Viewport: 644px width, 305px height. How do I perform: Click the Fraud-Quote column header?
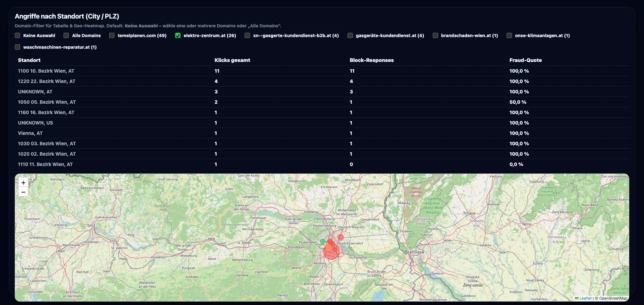pyautogui.click(x=525, y=60)
